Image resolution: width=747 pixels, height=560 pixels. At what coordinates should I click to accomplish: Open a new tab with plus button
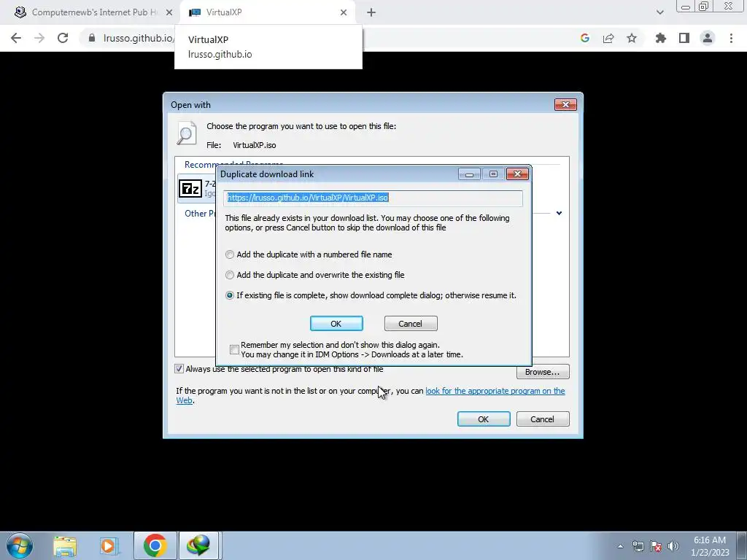[371, 12]
